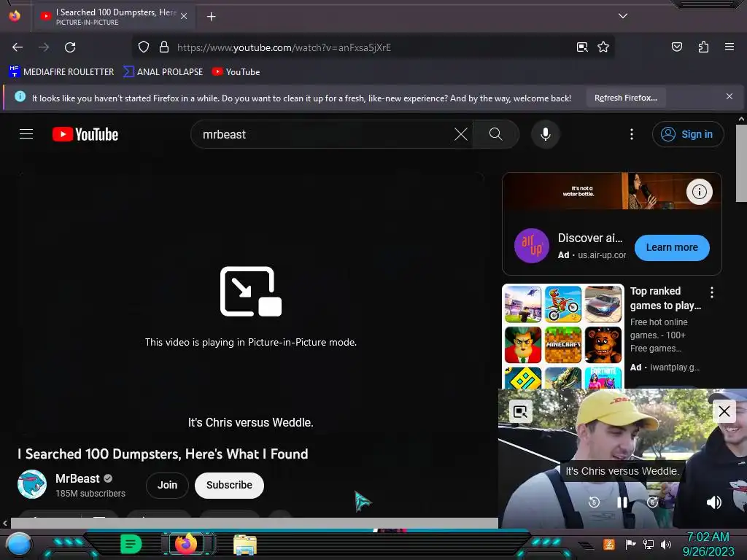Open Action Center flag tray icon
This screenshot has width=747, height=560.
click(630, 544)
